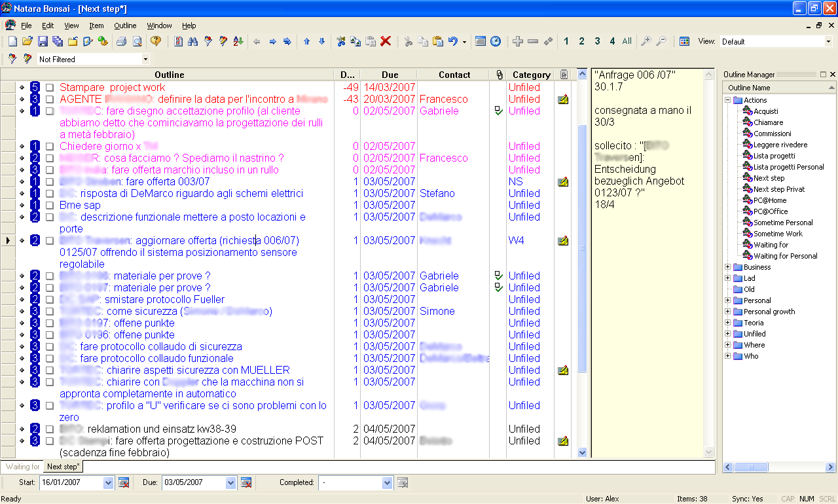Click the note icon on the AGENTE row
838x504 pixels.
pyautogui.click(x=563, y=99)
